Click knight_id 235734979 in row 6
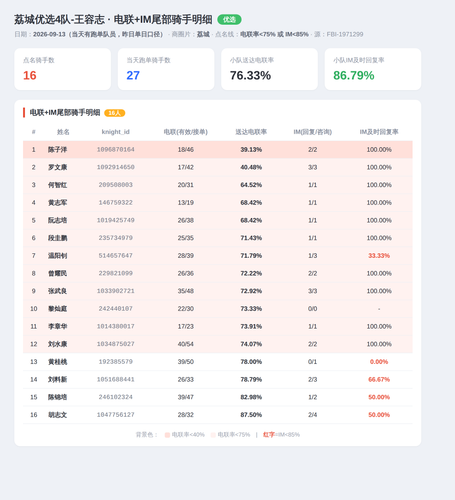Viewport: 455px width, 500px height. click(x=116, y=238)
